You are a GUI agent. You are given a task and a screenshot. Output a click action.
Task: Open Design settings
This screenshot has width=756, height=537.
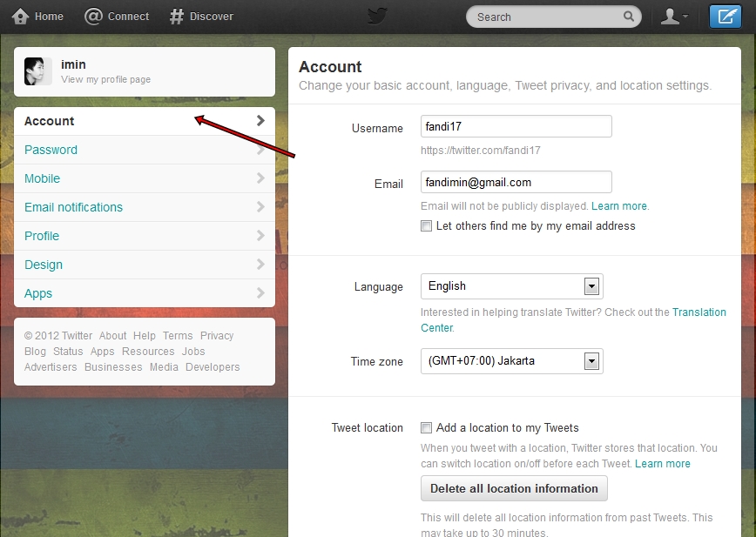[x=145, y=265]
